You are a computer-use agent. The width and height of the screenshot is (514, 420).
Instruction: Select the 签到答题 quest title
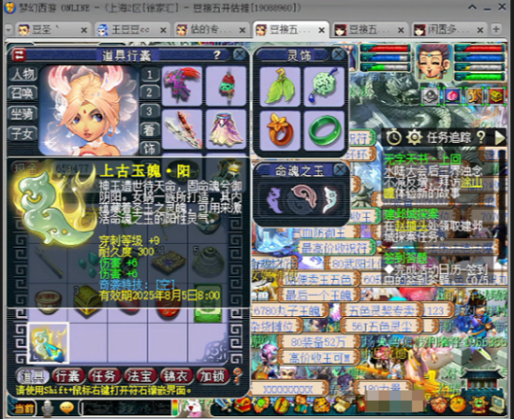click(405, 258)
